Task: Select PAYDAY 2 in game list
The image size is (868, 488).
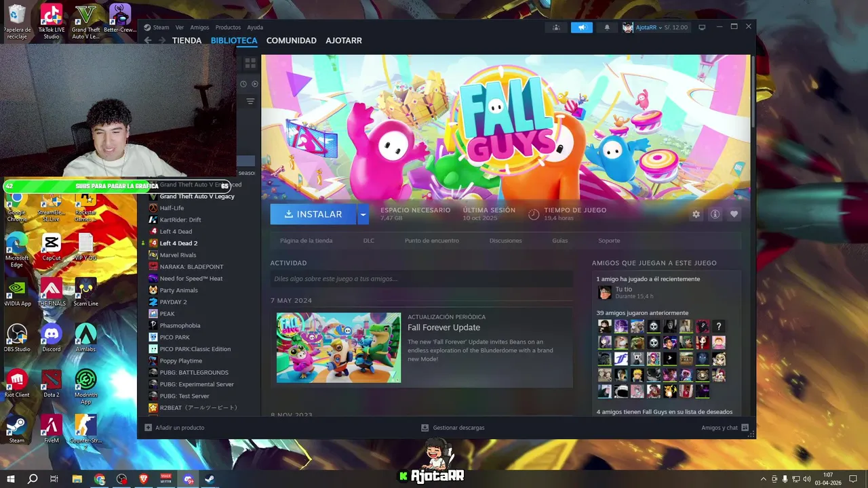Action: pos(173,302)
